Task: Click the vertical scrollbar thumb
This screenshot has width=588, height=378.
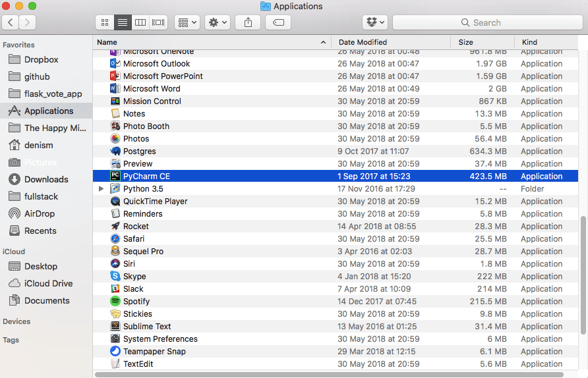Action: [x=583, y=275]
